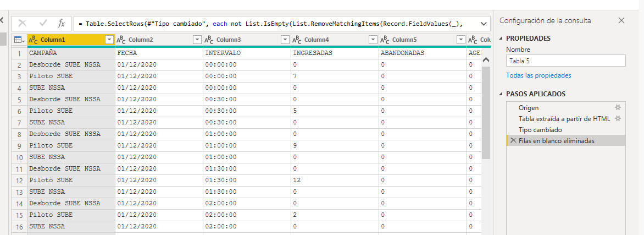Image resolution: width=644 pixels, height=235 pixels.
Task: Delete the Filas en blanco eliminadas step
Action: (513, 141)
